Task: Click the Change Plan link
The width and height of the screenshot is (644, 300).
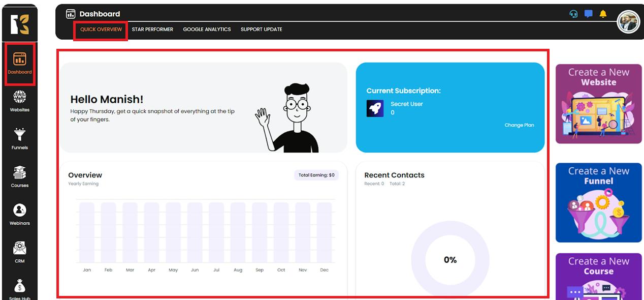Action: [519, 125]
